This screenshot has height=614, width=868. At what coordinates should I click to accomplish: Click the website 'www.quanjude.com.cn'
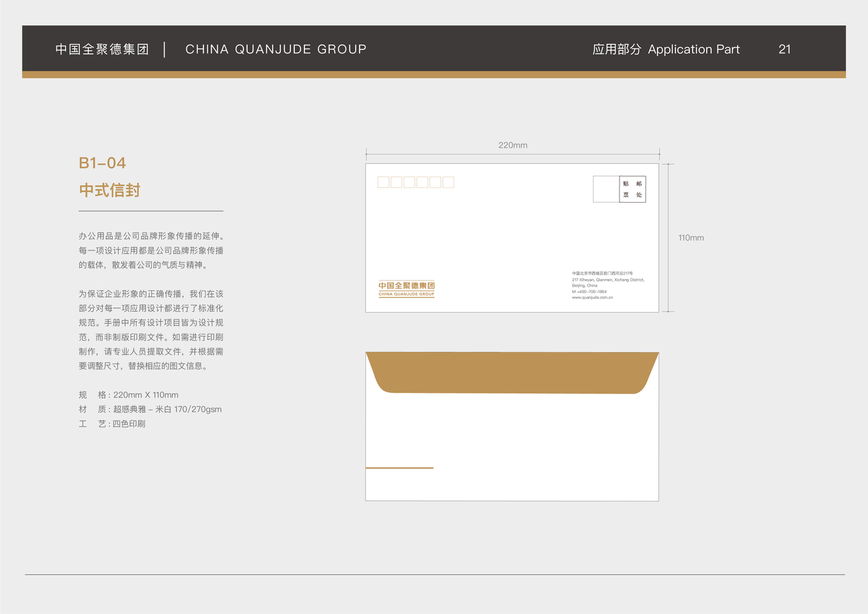pos(592,297)
